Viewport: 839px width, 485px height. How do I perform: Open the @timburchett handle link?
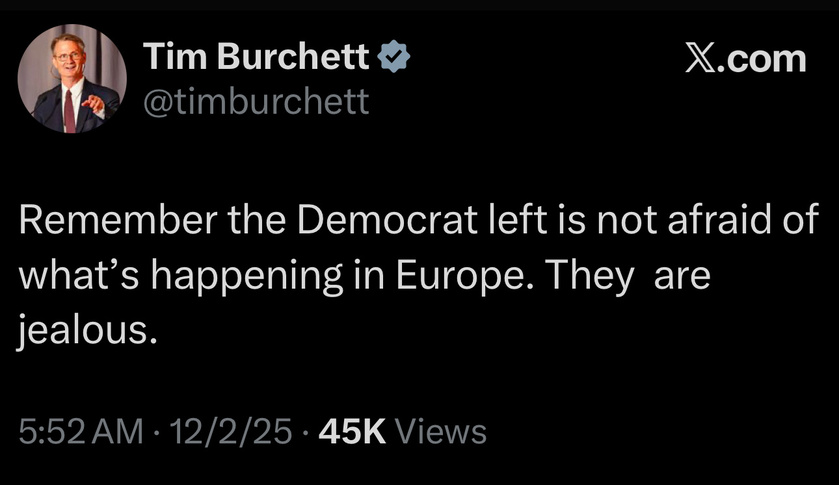pos(257,100)
